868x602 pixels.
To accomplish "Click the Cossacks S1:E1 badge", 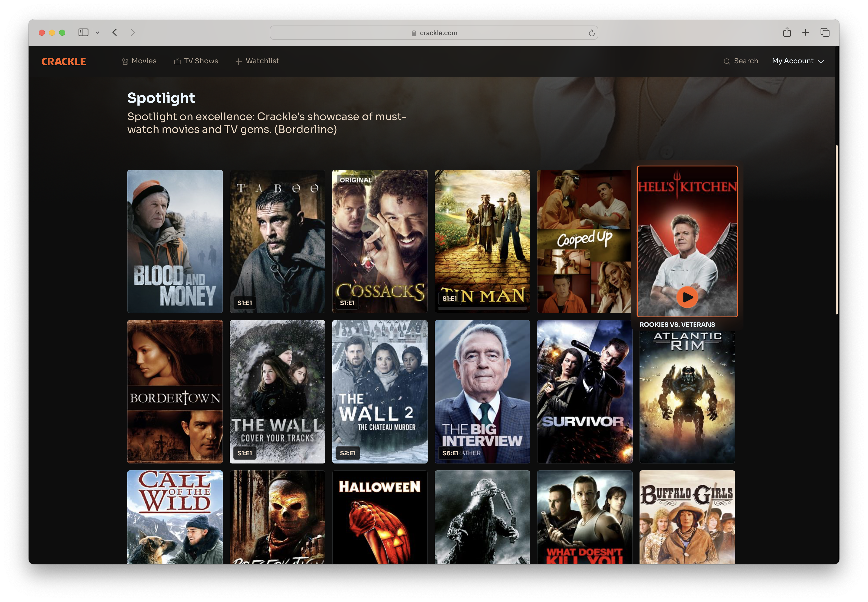I will point(347,303).
